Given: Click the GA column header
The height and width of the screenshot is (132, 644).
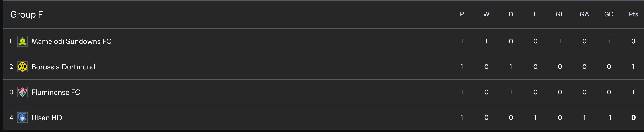Looking at the screenshot, I should coord(584,14).
